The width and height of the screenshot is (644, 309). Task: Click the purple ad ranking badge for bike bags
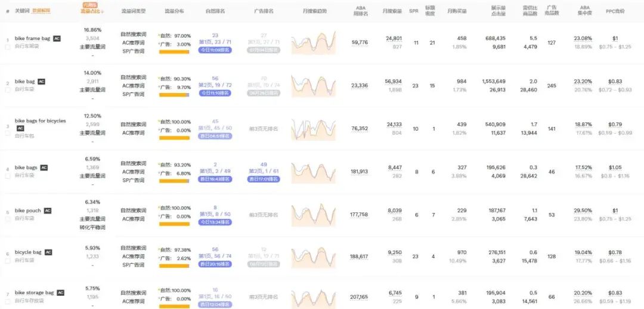tap(264, 179)
